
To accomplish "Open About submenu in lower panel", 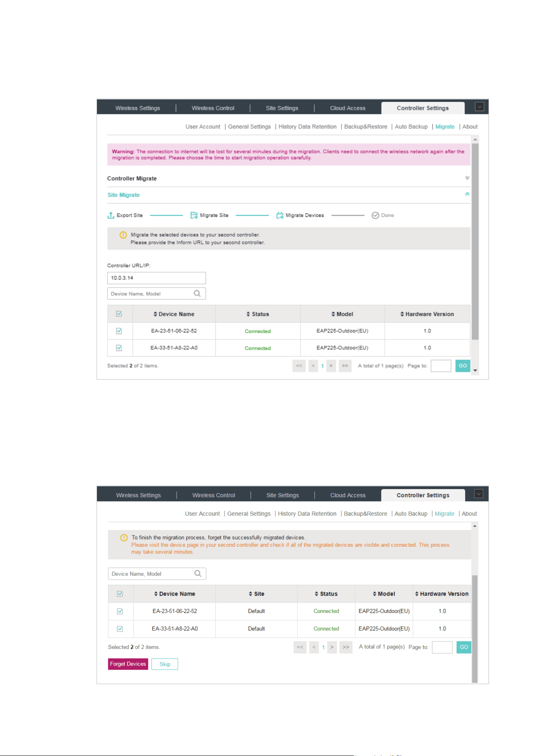I will click(470, 514).
